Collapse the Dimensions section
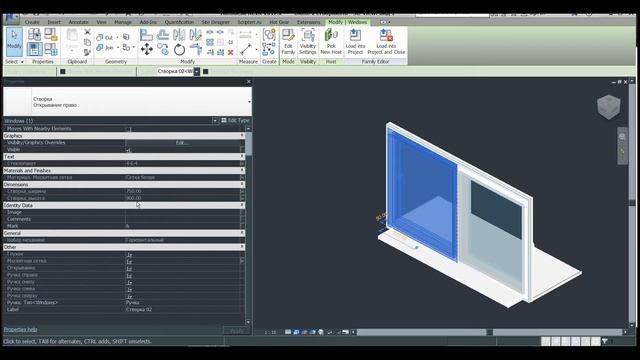The height and width of the screenshot is (360, 640). point(242,184)
